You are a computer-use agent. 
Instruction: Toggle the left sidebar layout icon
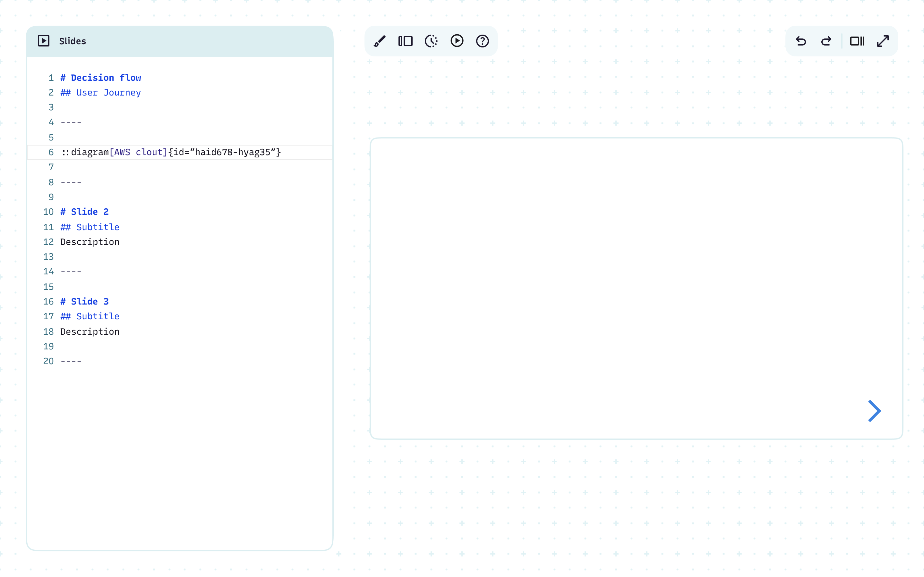click(x=405, y=41)
